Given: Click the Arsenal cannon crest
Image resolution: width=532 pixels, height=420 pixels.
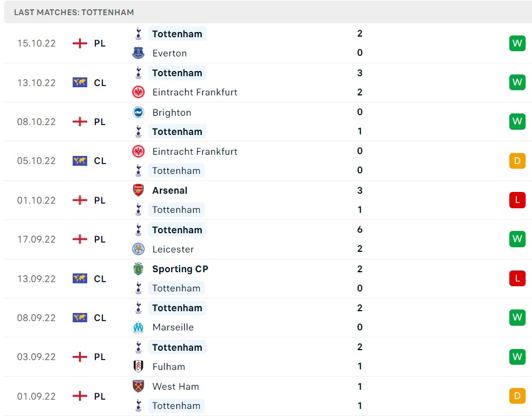Looking at the screenshot, I should coord(138,190).
